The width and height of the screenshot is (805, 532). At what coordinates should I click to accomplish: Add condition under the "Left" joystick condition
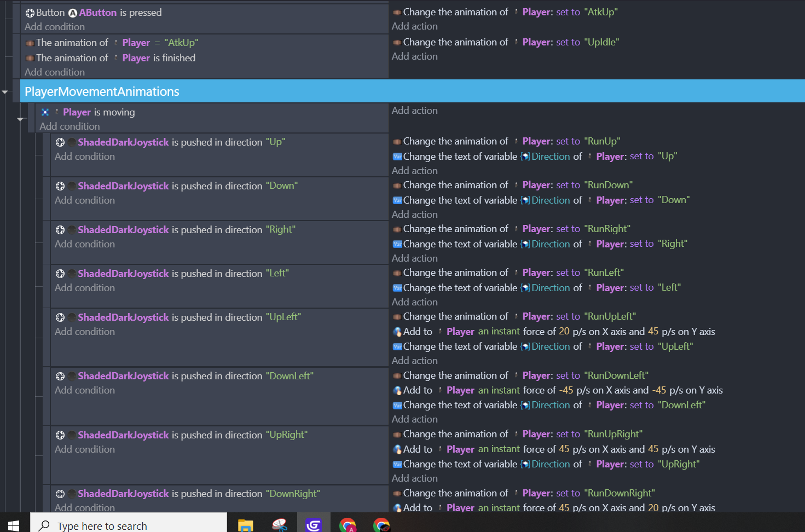click(x=85, y=288)
